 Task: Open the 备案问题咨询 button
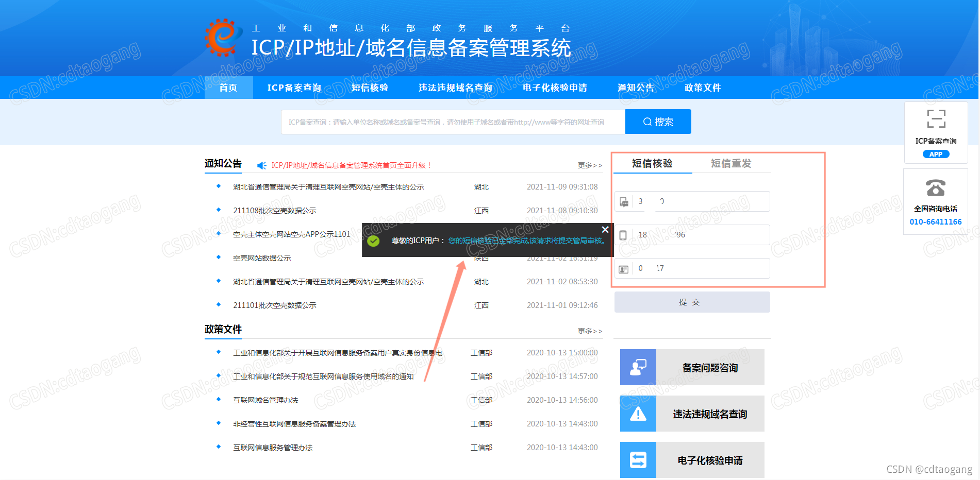pyautogui.click(x=692, y=367)
